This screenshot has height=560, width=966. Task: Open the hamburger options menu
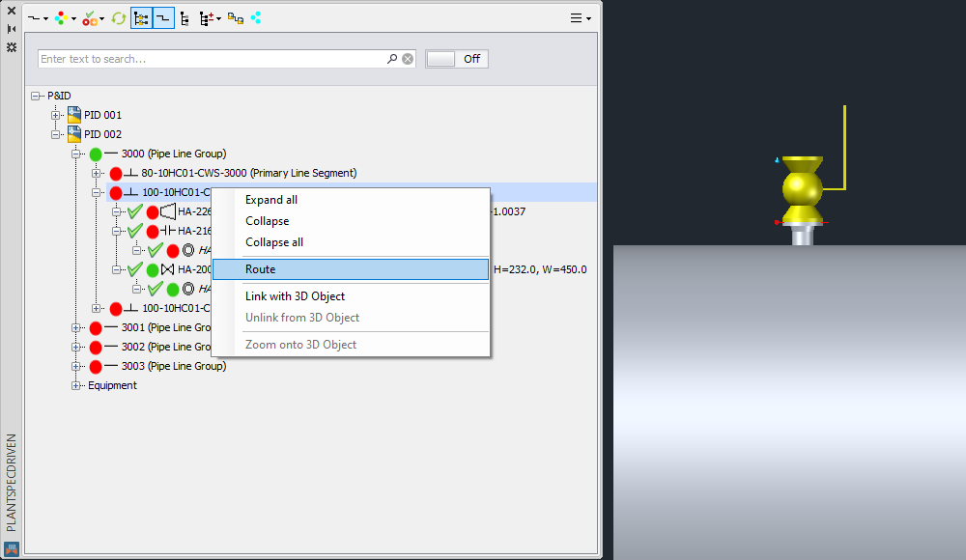[x=580, y=18]
